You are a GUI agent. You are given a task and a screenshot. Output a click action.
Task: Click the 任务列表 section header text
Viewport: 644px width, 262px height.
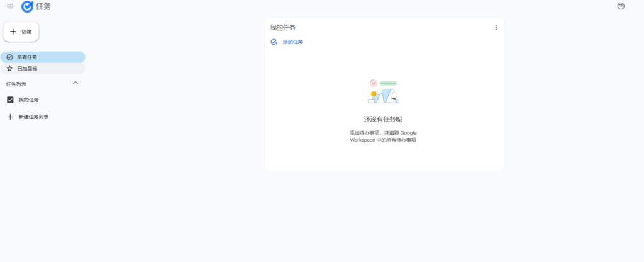16,84
